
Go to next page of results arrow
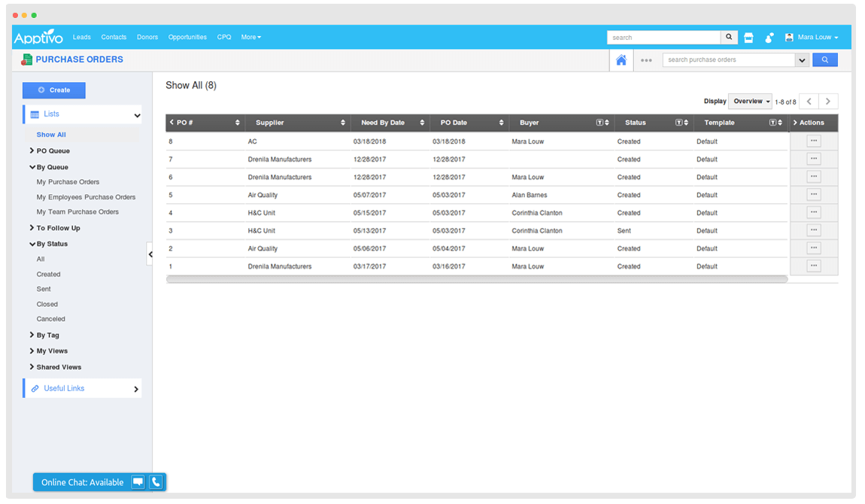coord(828,102)
